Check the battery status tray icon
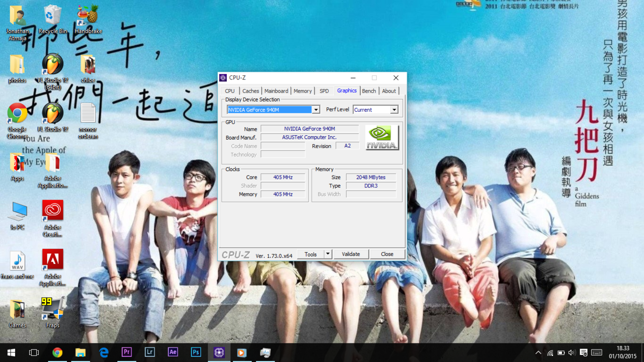Image resolution: width=644 pixels, height=362 pixels. [561, 353]
